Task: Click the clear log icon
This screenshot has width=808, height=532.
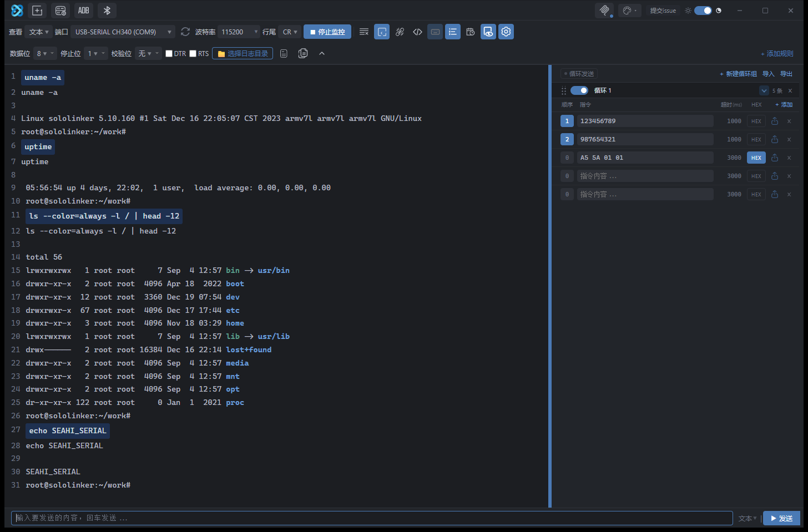Action: click(x=364, y=32)
